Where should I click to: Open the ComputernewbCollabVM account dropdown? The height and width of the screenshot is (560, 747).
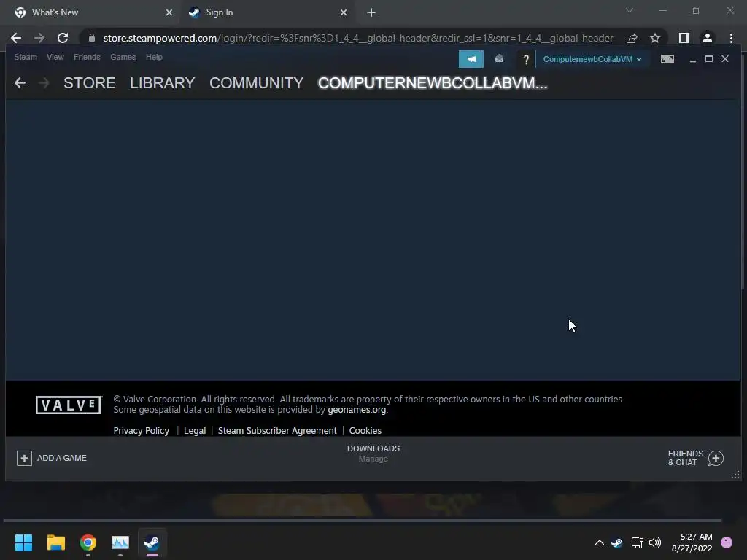coord(592,59)
